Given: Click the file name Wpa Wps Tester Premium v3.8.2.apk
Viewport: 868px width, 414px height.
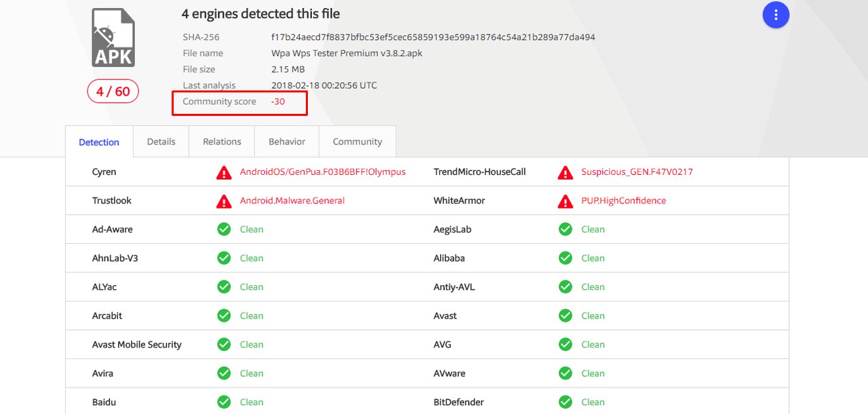Looking at the screenshot, I should (347, 54).
